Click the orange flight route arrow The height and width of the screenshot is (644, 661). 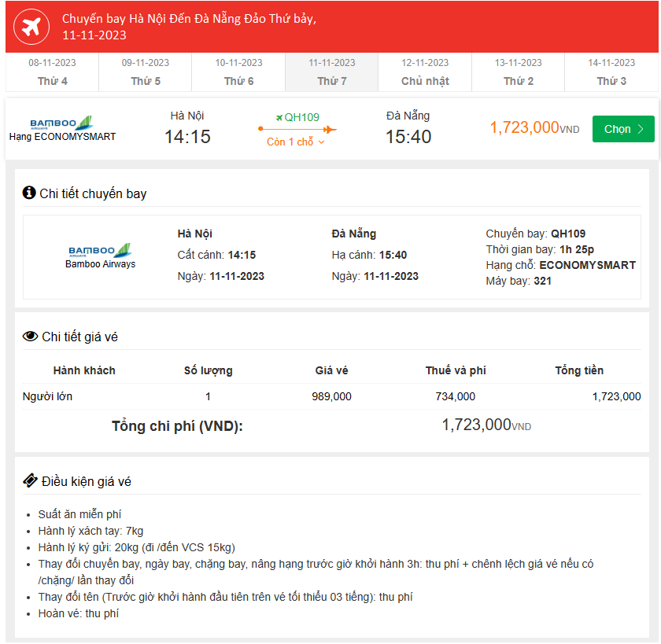297,129
